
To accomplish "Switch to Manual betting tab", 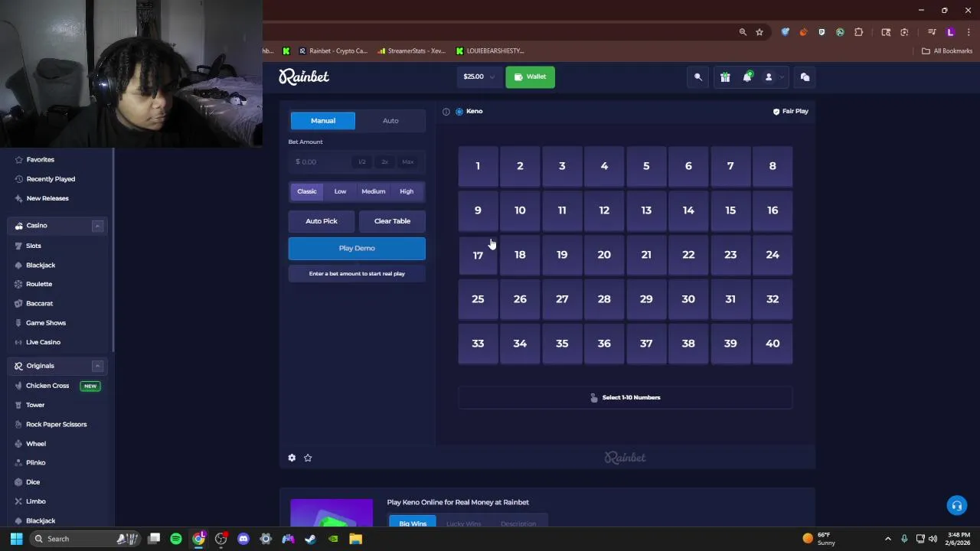I will pyautogui.click(x=323, y=121).
